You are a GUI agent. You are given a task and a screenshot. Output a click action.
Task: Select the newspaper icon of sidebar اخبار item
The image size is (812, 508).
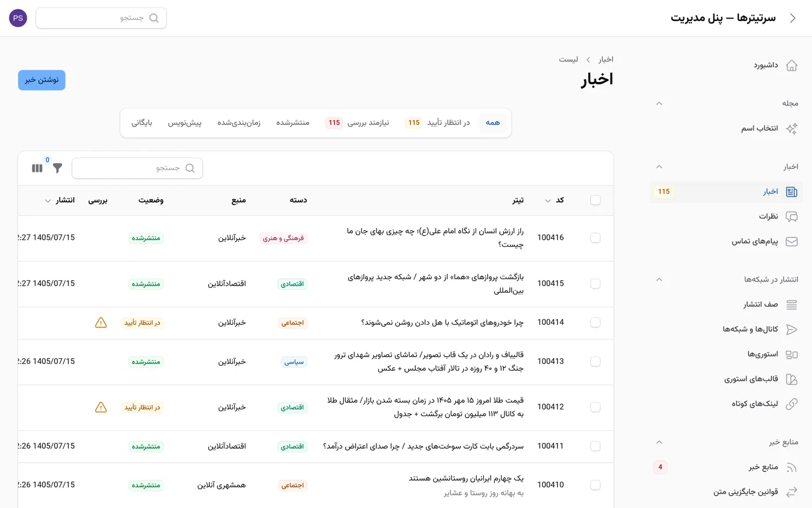791,192
